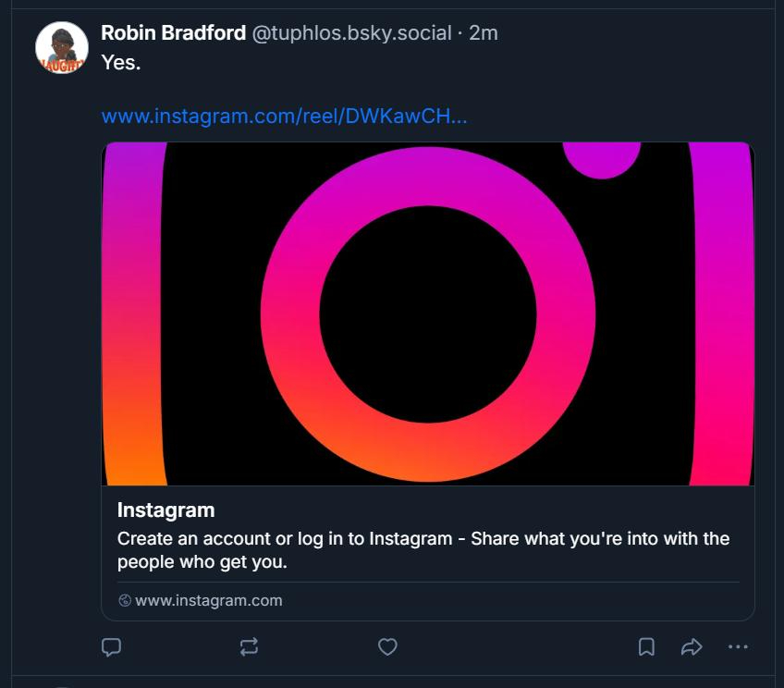The width and height of the screenshot is (784, 688).
Task: Click the Instagram card title heading
Action: [x=165, y=510]
